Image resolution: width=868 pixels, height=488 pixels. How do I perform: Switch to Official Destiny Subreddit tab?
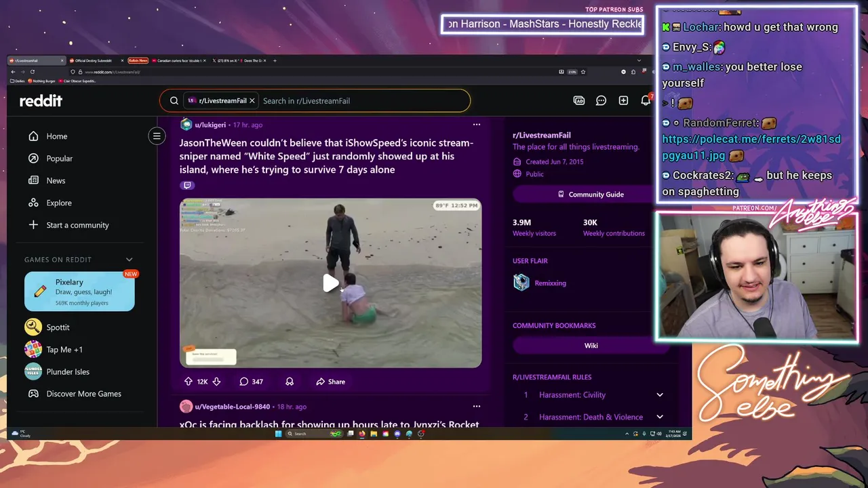click(x=95, y=60)
